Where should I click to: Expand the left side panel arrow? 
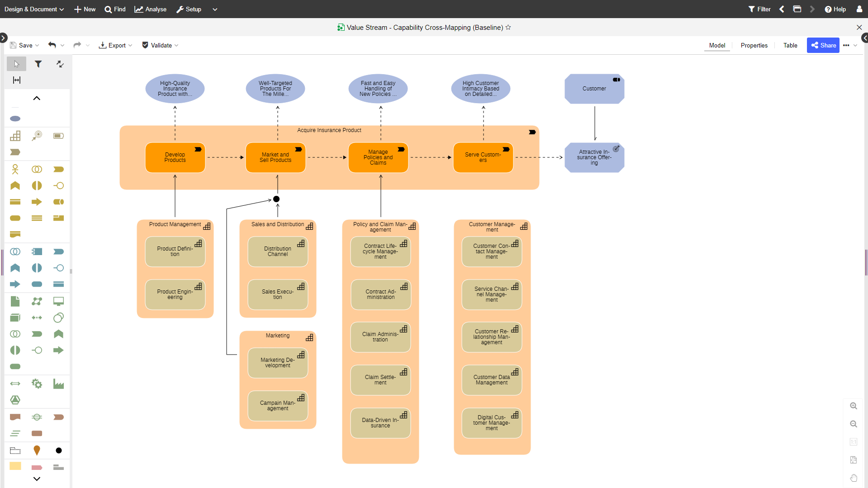pyautogui.click(x=4, y=38)
